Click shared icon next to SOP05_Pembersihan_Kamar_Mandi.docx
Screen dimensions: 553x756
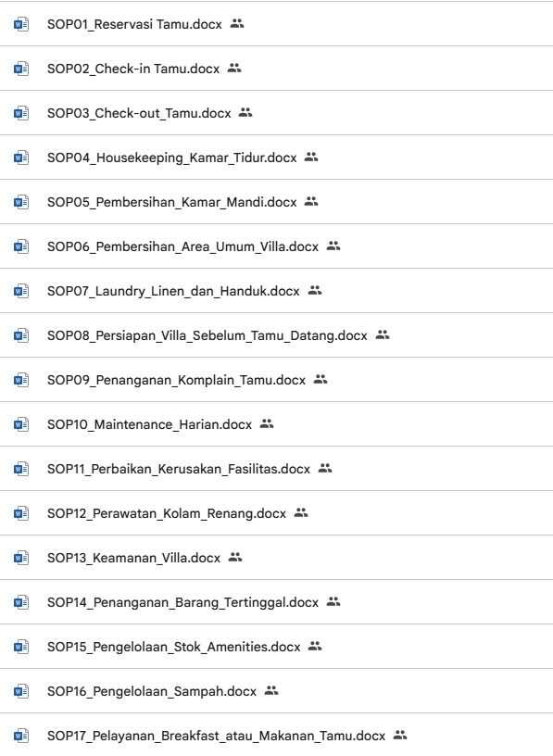[x=311, y=201]
